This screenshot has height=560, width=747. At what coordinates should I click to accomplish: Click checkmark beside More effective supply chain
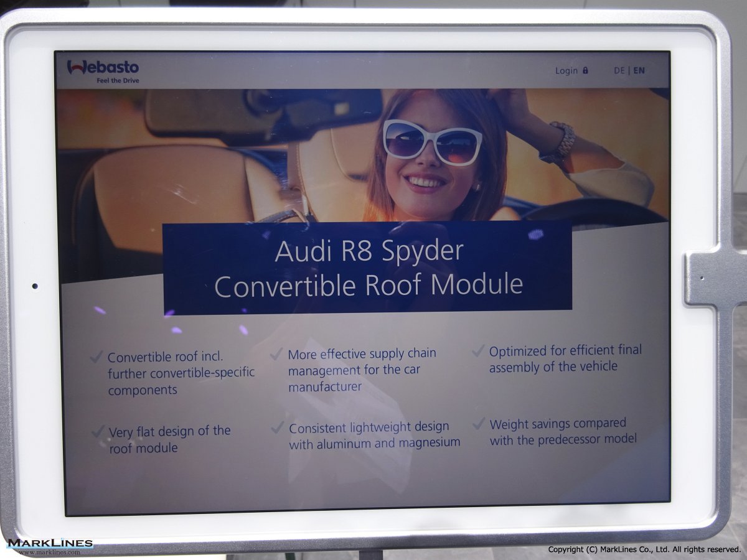point(276,355)
